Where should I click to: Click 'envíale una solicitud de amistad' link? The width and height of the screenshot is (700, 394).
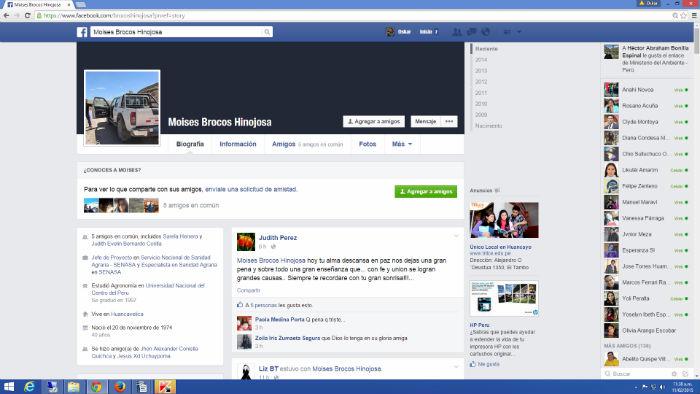[250, 189]
